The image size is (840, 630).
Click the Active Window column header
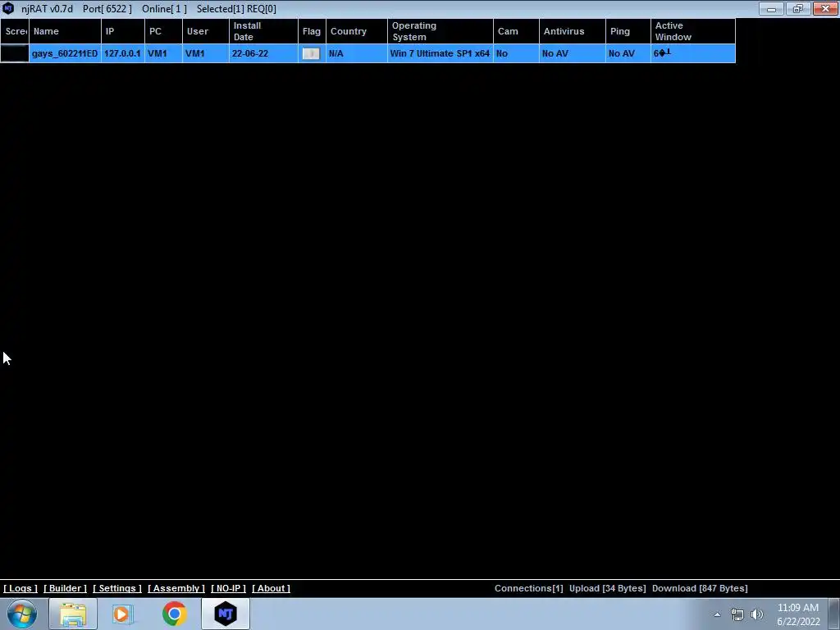click(693, 31)
